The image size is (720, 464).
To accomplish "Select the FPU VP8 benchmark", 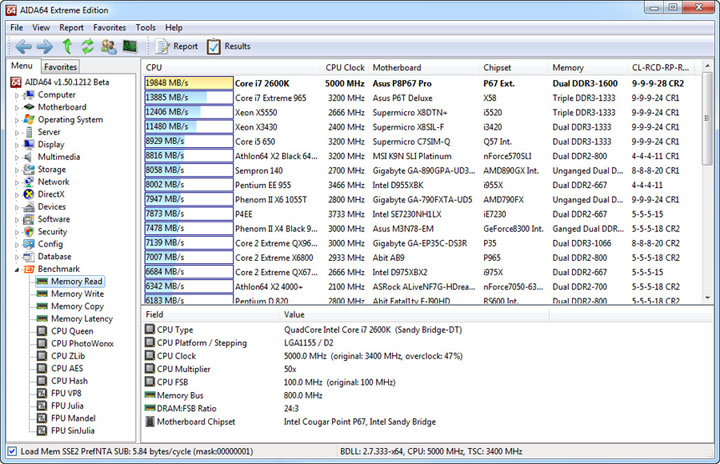I will pyautogui.click(x=66, y=393).
